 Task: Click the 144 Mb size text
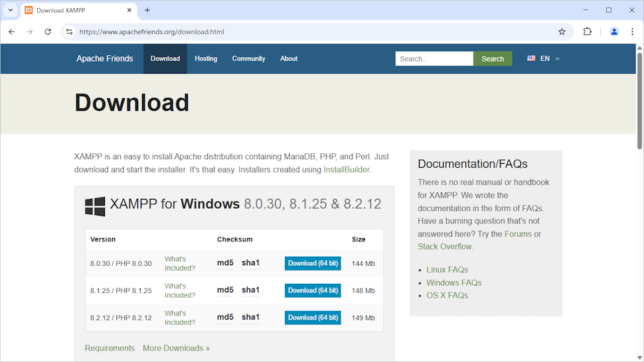click(363, 264)
